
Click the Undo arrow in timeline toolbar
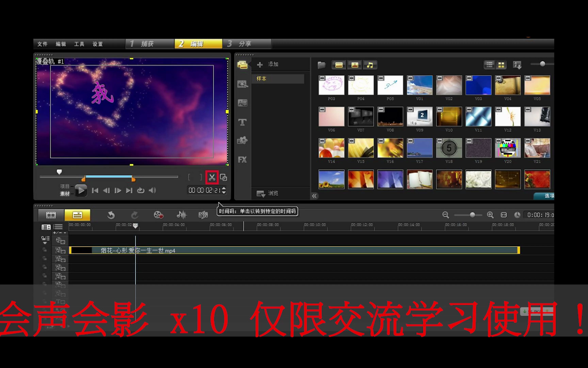click(x=111, y=215)
